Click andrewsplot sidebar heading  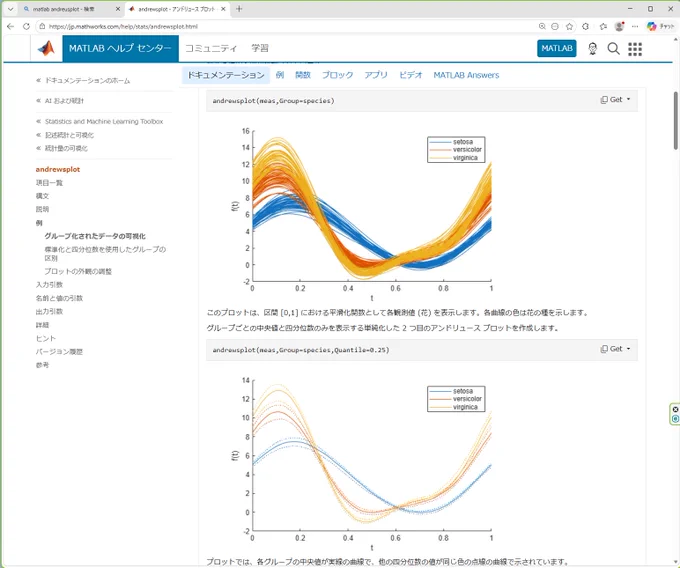tap(58, 170)
